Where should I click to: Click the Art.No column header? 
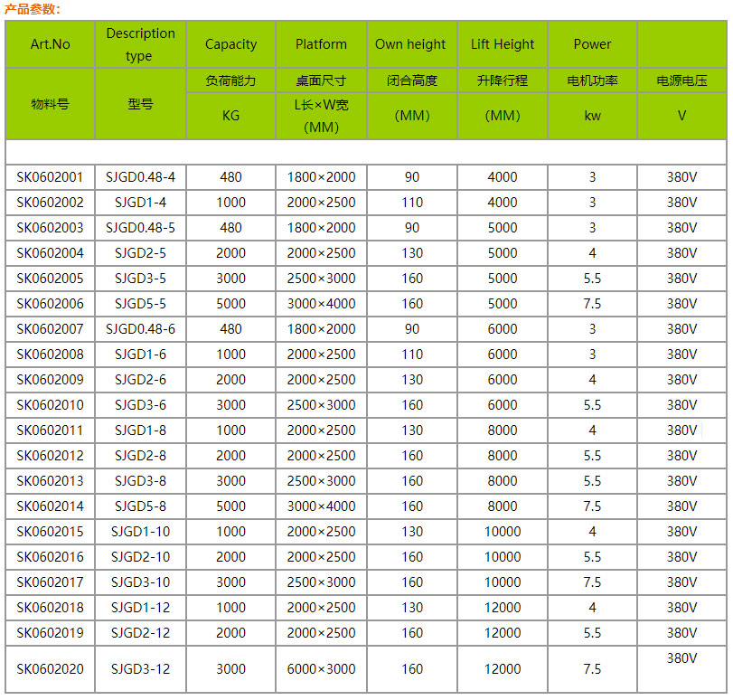click(x=50, y=44)
